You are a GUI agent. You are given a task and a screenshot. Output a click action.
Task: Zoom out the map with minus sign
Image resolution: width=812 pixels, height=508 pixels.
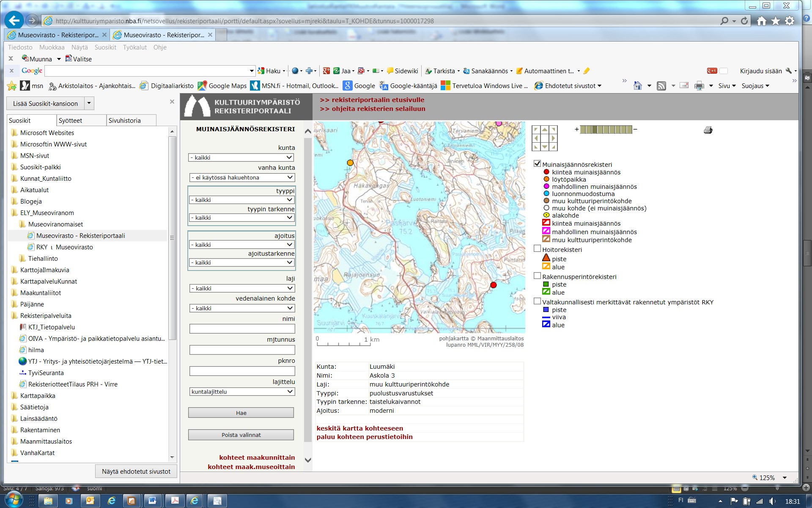coord(635,129)
